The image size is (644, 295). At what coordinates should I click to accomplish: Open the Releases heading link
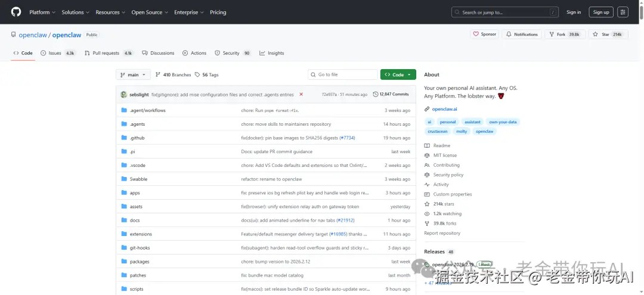(x=435, y=251)
